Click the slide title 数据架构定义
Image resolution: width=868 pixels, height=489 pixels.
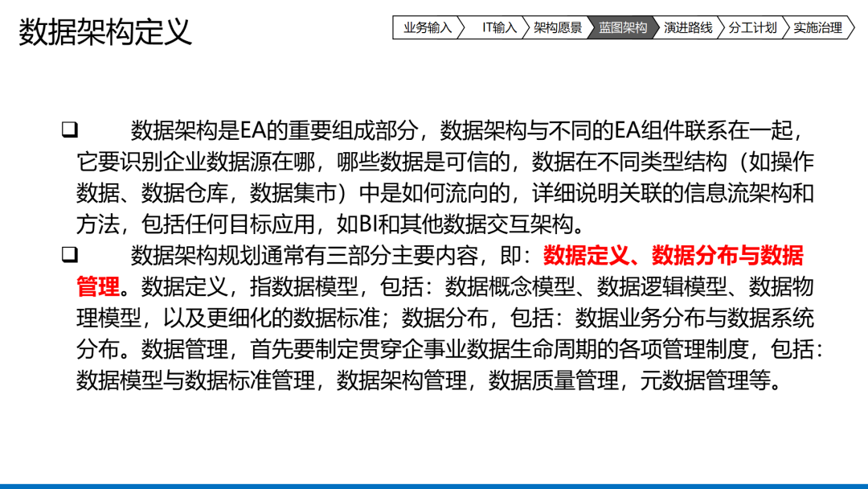(x=105, y=31)
